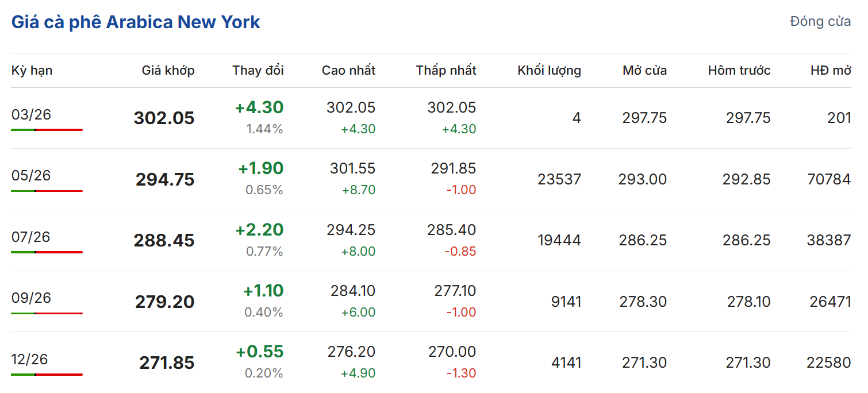Click the 302.05 matched price
868x393 pixels.
point(164,118)
